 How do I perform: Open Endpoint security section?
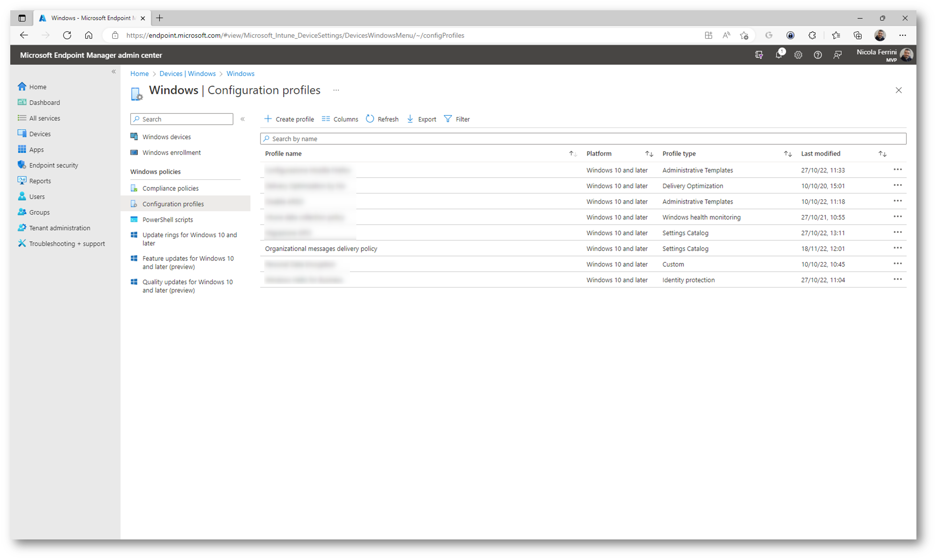pos(48,165)
